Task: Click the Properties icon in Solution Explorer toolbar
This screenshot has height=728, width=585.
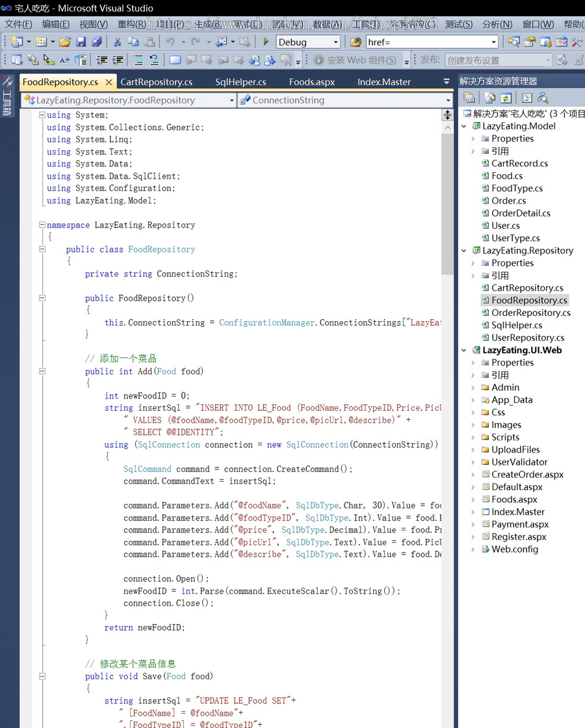Action: (x=469, y=97)
